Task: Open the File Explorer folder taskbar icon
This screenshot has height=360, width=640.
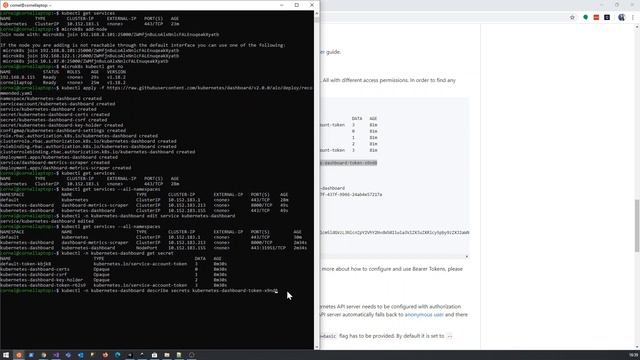Action: coord(167,355)
